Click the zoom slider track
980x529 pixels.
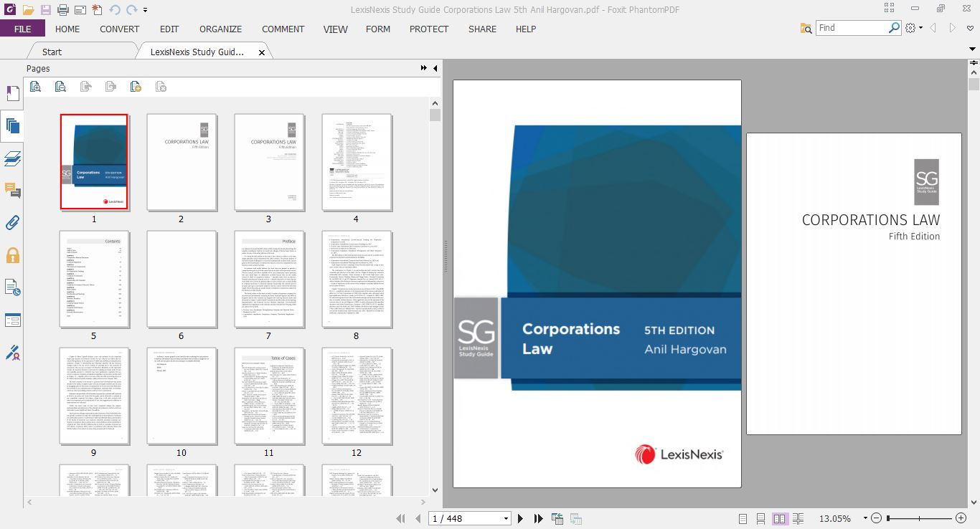tap(919, 518)
